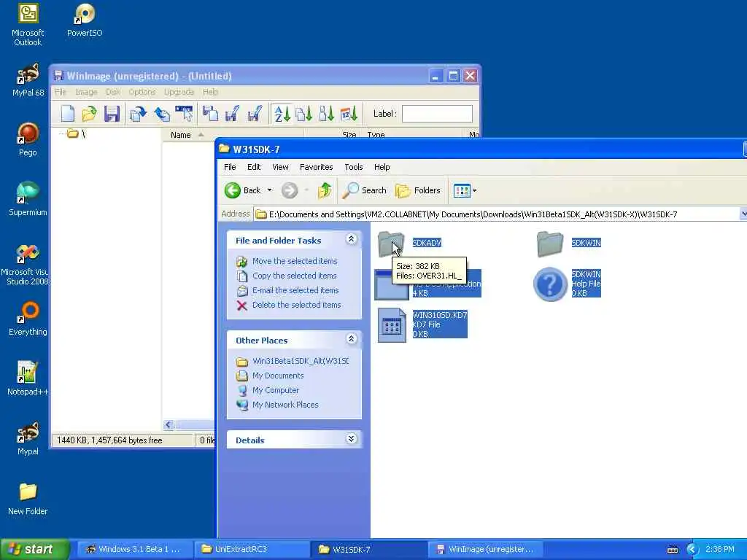This screenshot has height=560, width=747.
Task: Open Favorites menu in Explorer
Action: [317, 167]
